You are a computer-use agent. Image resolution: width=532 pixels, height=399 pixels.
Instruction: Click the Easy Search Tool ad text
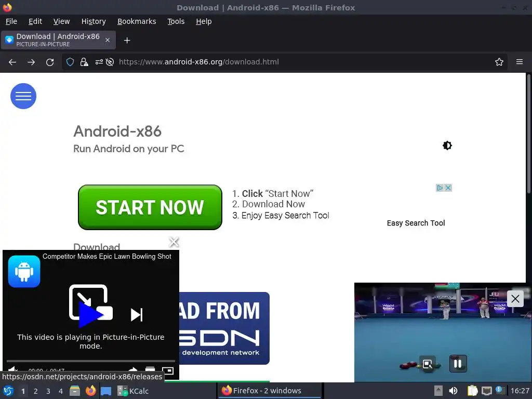(416, 223)
